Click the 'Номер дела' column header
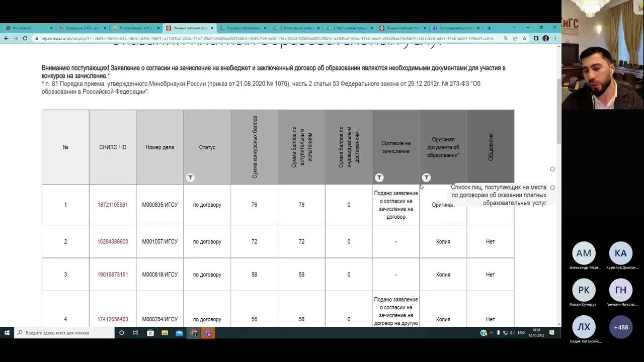Image resolution: width=644 pixels, height=362 pixels. [x=160, y=147]
